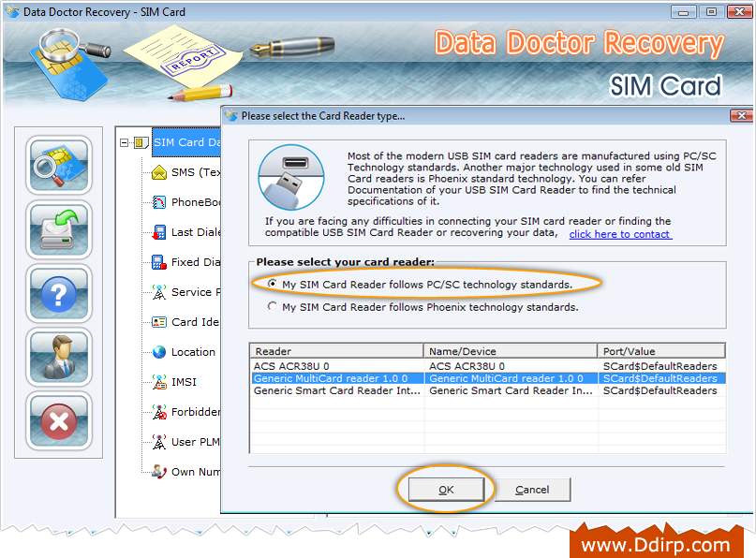Open the Fixed Dial tree item

(x=196, y=262)
